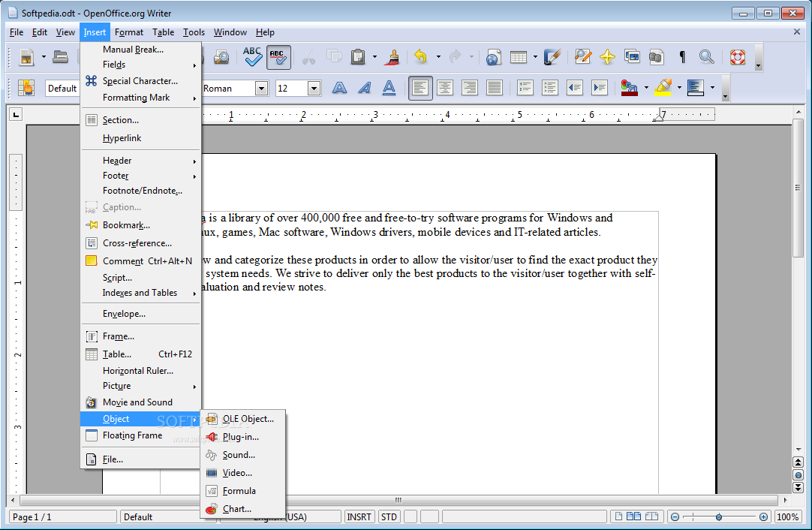Click the Undo arrow icon
Image resolution: width=812 pixels, height=530 pixels.
(x=420, y=56)
